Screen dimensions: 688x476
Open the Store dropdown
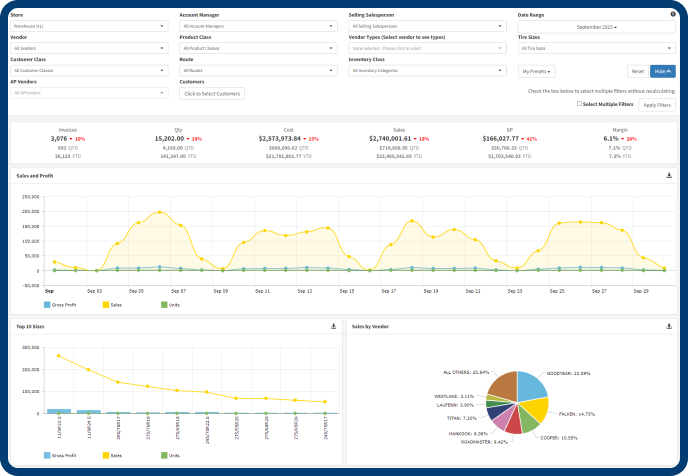tap(88, 26)
